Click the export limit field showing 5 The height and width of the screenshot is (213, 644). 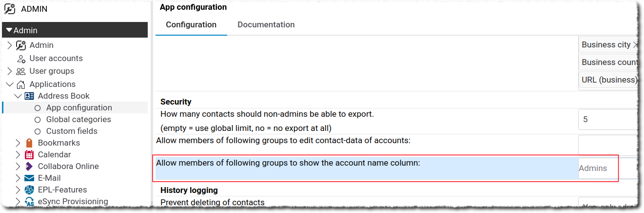pos(607,119)
